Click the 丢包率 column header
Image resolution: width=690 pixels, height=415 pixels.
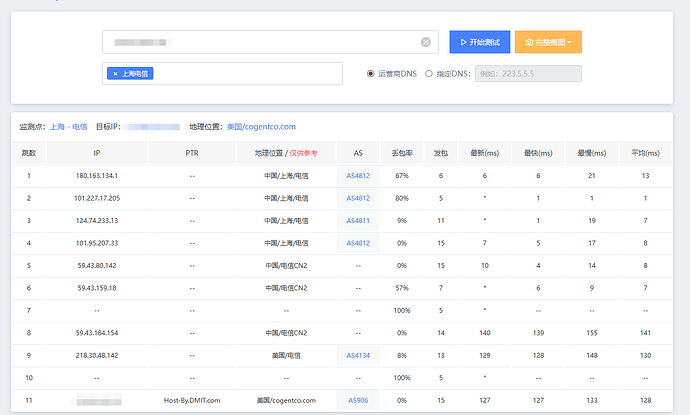coord(401,153)
